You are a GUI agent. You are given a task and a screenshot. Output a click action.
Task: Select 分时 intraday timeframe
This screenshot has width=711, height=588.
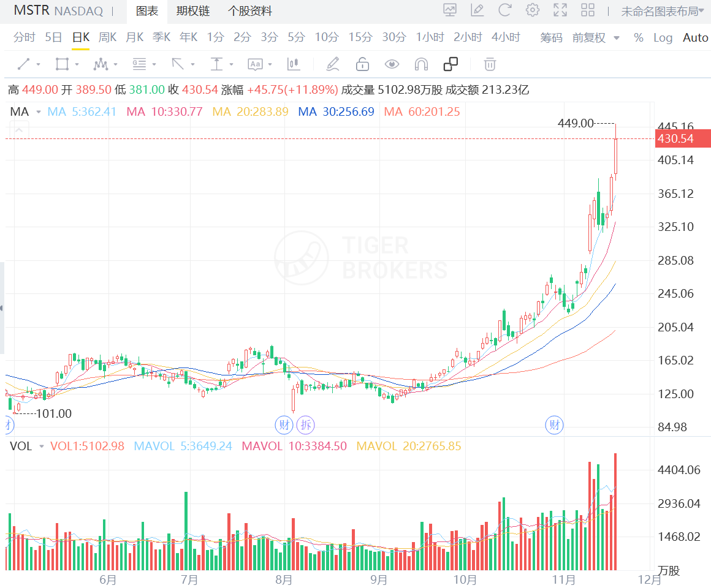click(24, 37)
